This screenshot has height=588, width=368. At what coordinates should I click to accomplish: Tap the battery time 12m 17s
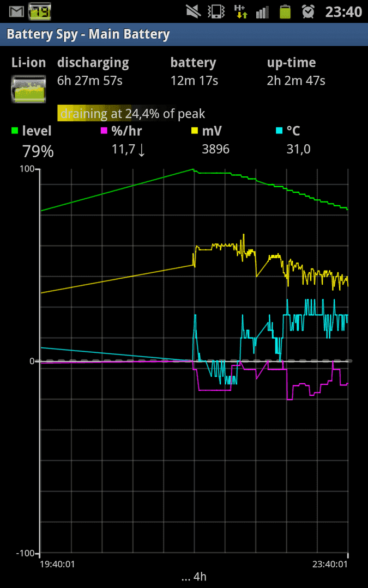(194, 81)
